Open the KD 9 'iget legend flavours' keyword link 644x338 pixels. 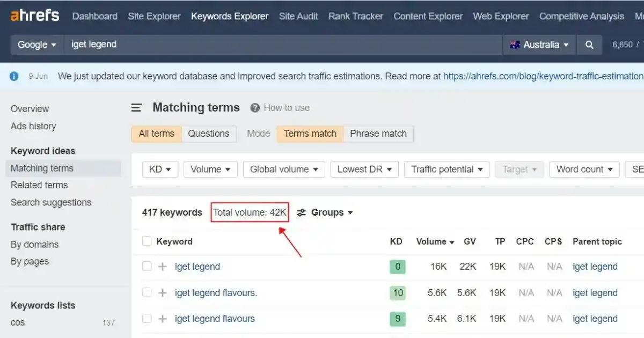point(215,319)
